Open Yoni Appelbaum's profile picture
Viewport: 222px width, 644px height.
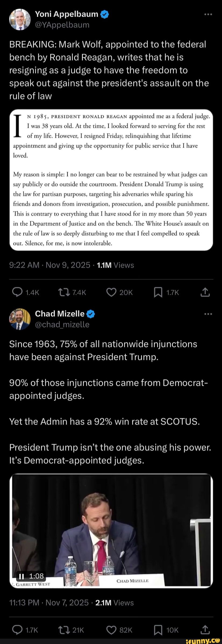coord(20,19)
